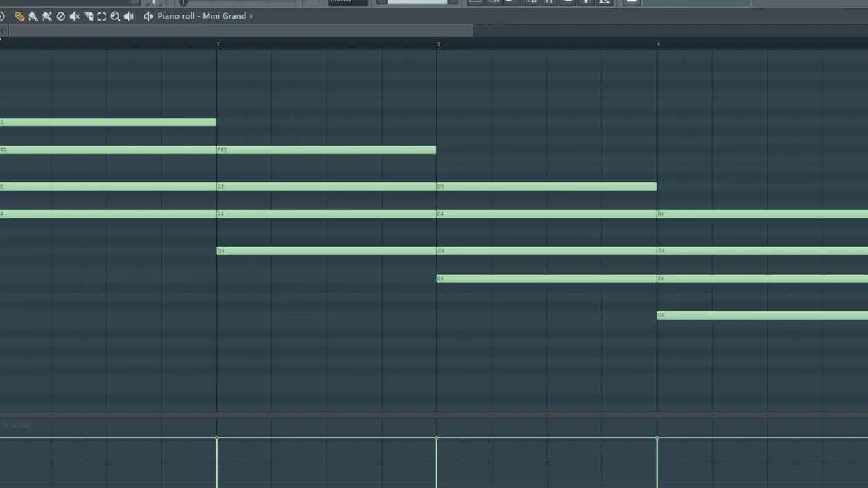Select the Zoom magnifier tool
Viewport: 868px width, 488px height.
click(x=116, y=16)
